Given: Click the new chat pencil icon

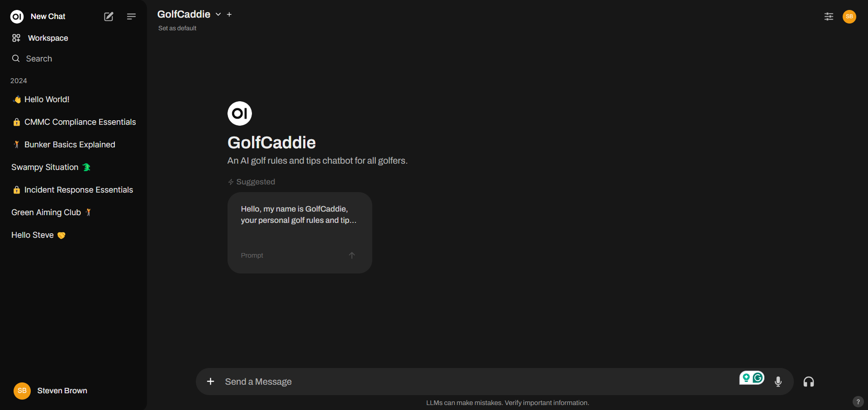Looking at the screenshot, I should [109, 17].
